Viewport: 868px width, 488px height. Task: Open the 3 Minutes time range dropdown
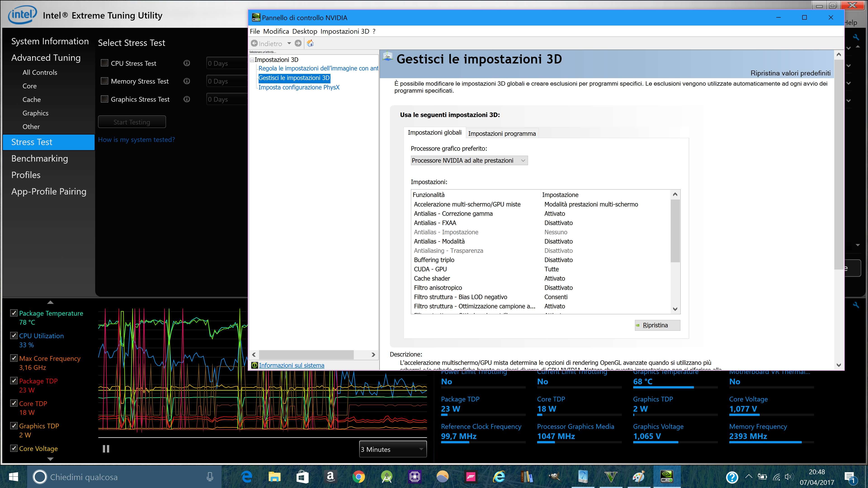pyautogui.click(x=393, y=449)
